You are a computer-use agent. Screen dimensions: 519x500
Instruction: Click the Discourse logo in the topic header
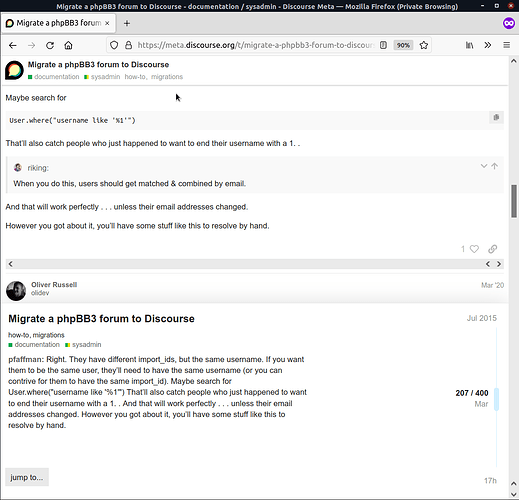click(x=14, y=70)
